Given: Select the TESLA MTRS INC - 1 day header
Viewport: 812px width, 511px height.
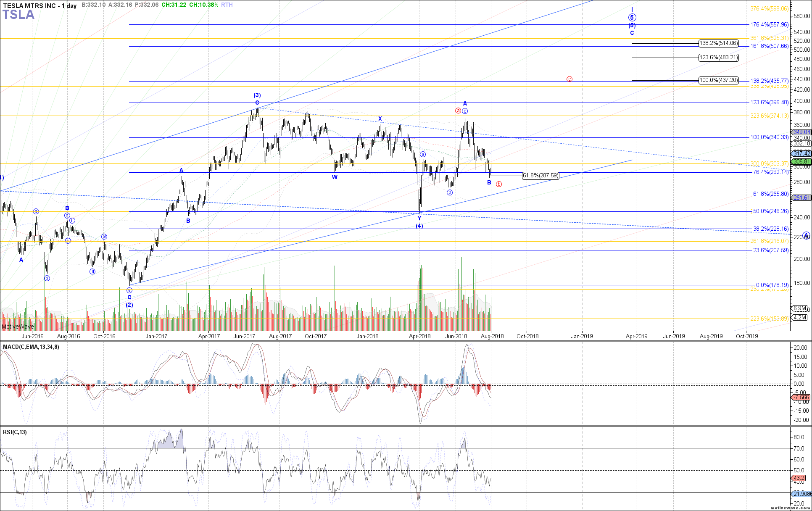Looking at the screenshot, I should [x=40, y=5].
